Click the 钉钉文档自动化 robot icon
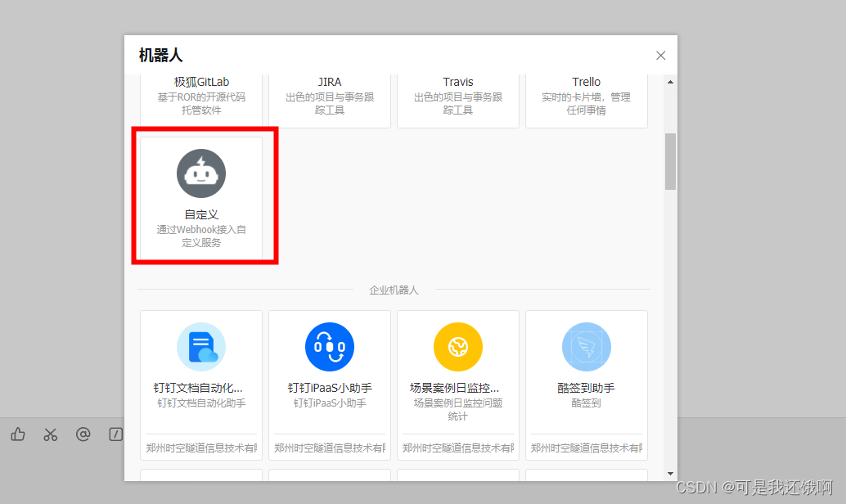This screenshot has height=504, width=846. 201,347
